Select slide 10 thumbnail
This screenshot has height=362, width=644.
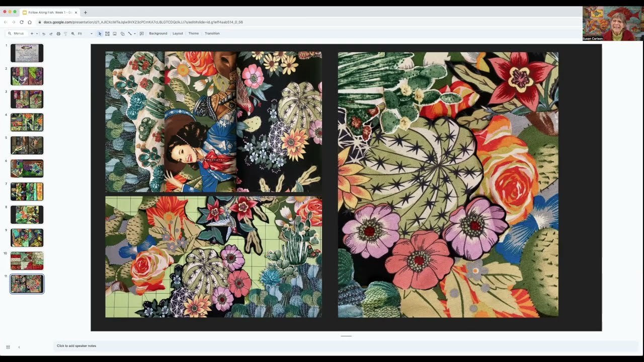27,261
